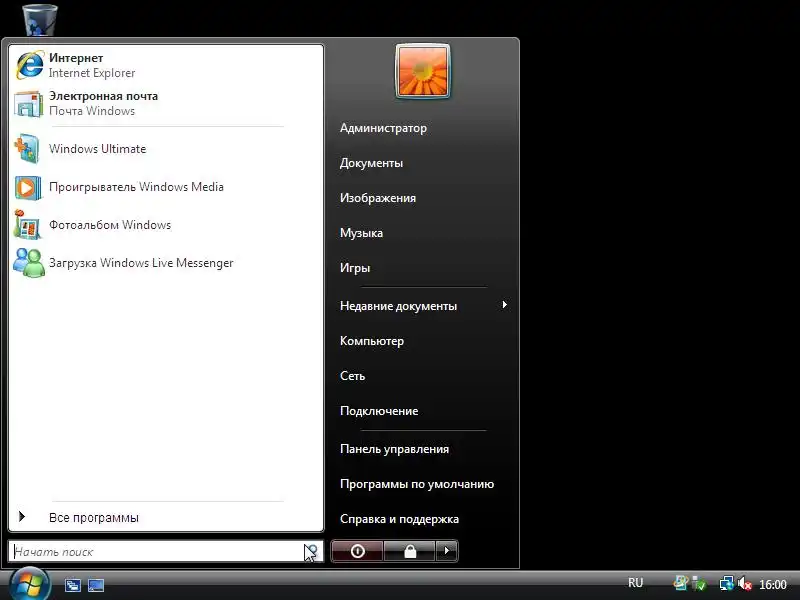Viewport: 800px width, 600px height.
Task: Click the magnifier icon in the search box
Action: click(x=312, y=552)
